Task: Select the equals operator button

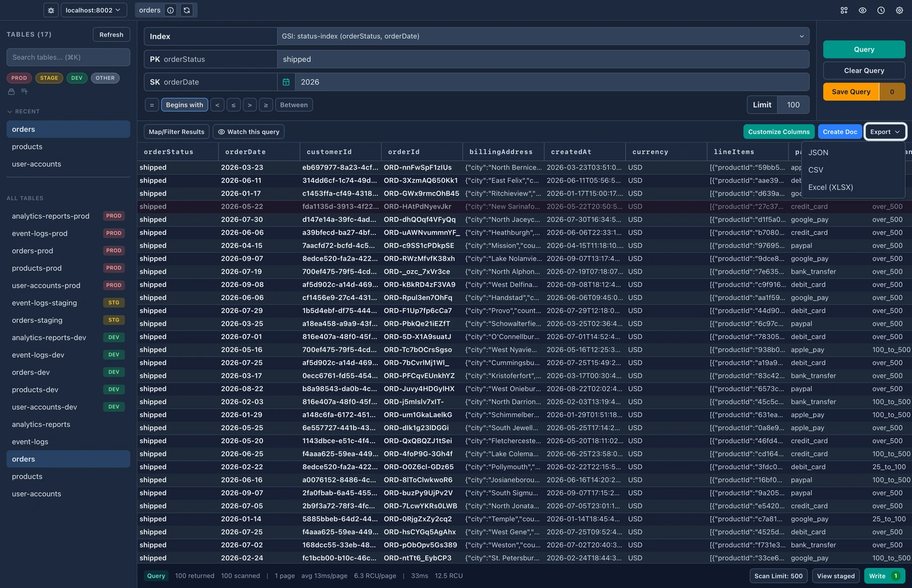Action: point(151,105)
